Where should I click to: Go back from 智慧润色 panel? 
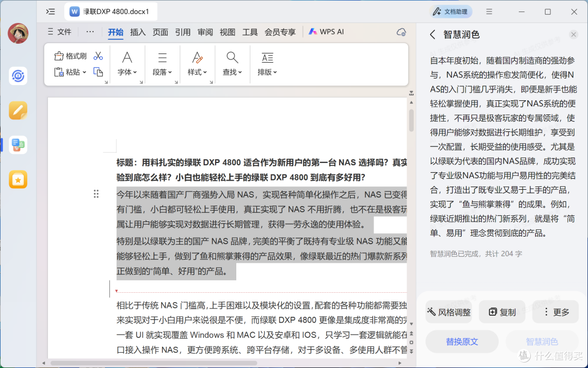coord(433,34)
